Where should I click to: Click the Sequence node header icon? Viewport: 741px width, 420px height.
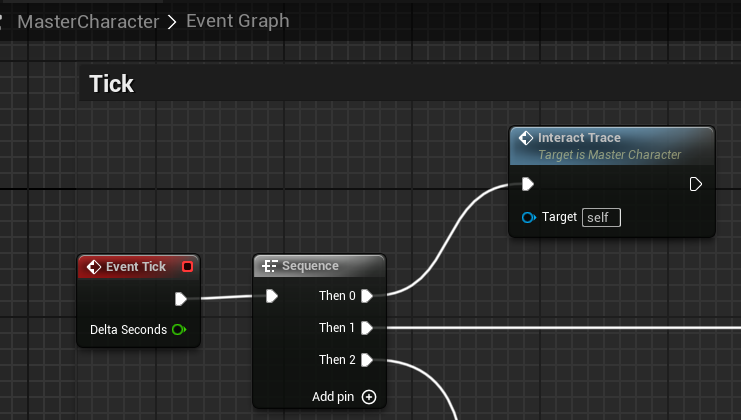[x=269, y=266]
